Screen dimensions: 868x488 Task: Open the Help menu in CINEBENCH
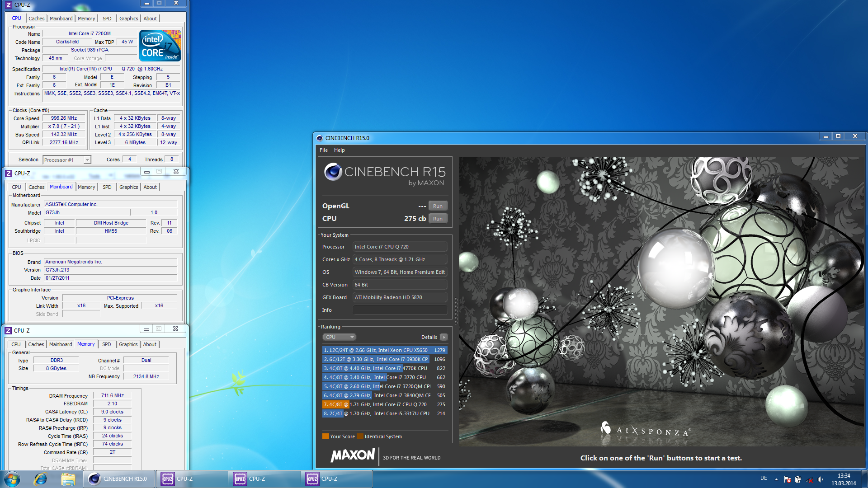point(340,150)
